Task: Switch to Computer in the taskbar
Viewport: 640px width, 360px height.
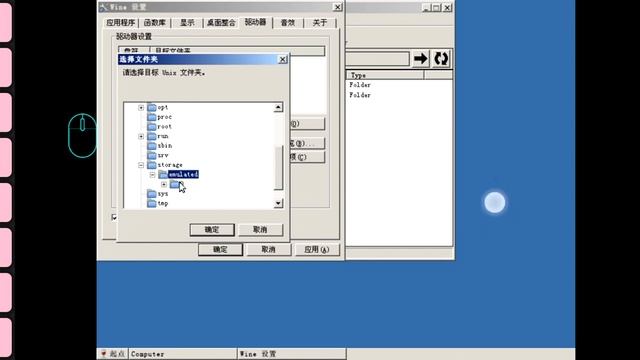Action: pyautogui.click(x=182, y=354)
